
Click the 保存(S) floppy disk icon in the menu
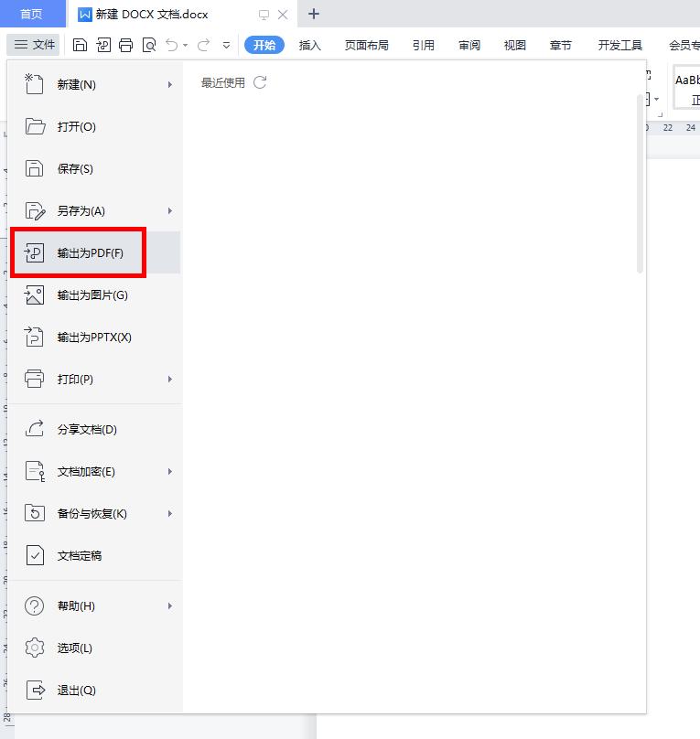34,168
